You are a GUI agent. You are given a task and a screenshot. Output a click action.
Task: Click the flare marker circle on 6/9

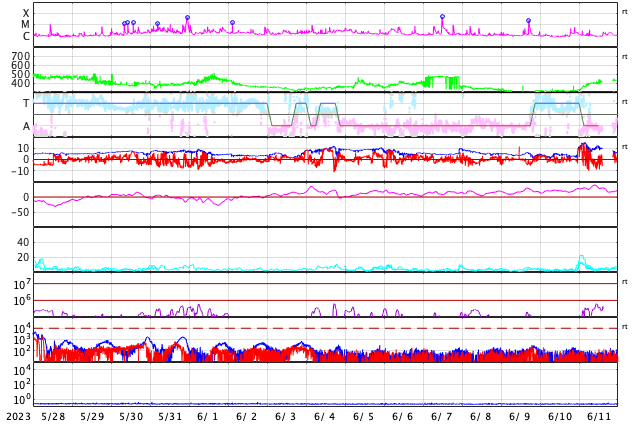point(528,20)
